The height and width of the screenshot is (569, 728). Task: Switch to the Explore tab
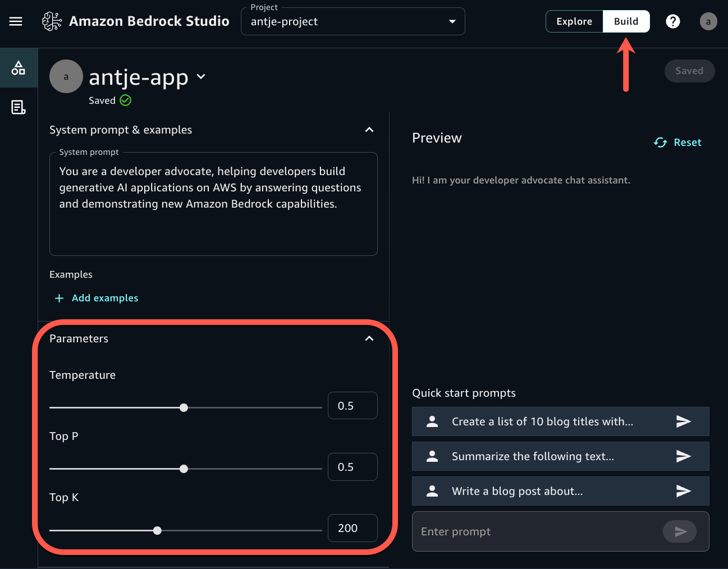click(x=574, y=21)
